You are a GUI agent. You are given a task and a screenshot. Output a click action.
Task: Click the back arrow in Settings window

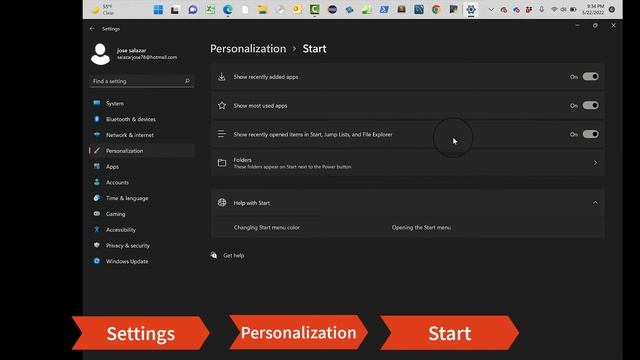[92, 29]
